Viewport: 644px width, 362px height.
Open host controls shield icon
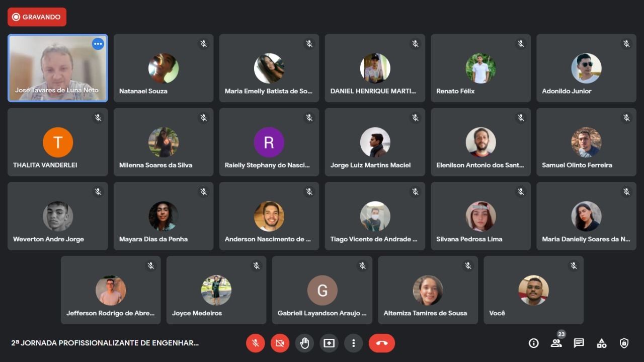coord(624,343)
